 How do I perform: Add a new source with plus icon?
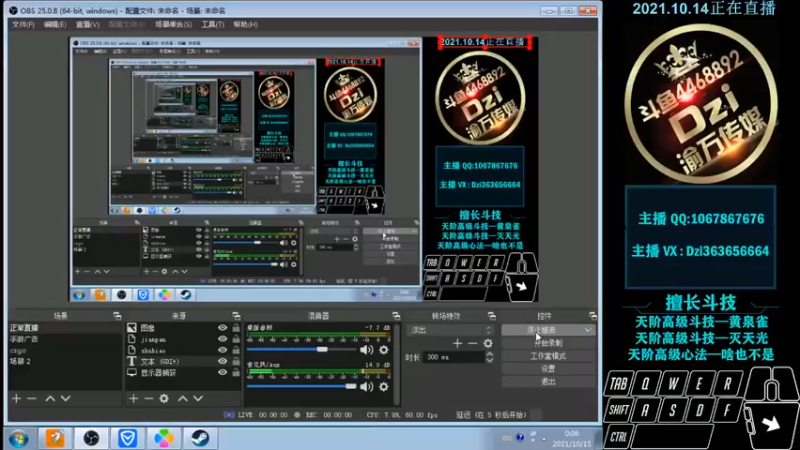tap(133, 398)
